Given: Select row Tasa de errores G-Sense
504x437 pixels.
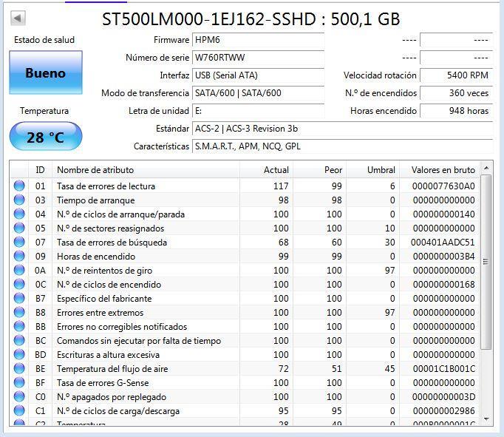Looking at the screenshot, I should click(245, 383).
